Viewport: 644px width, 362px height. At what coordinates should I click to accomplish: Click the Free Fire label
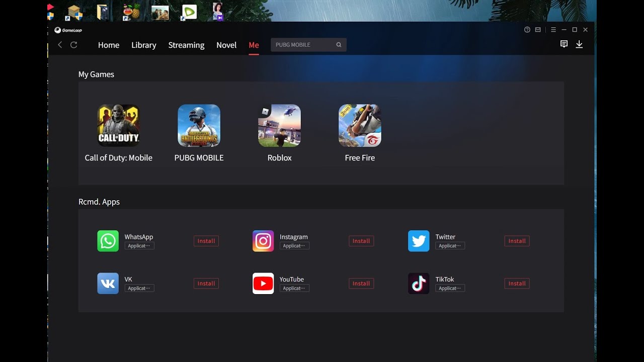click(x=360, y=157)
